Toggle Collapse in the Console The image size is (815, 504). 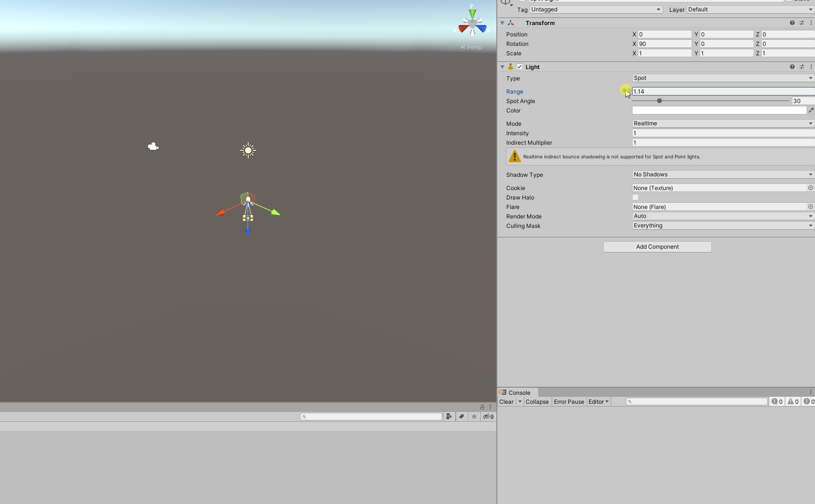click(537, 401)
